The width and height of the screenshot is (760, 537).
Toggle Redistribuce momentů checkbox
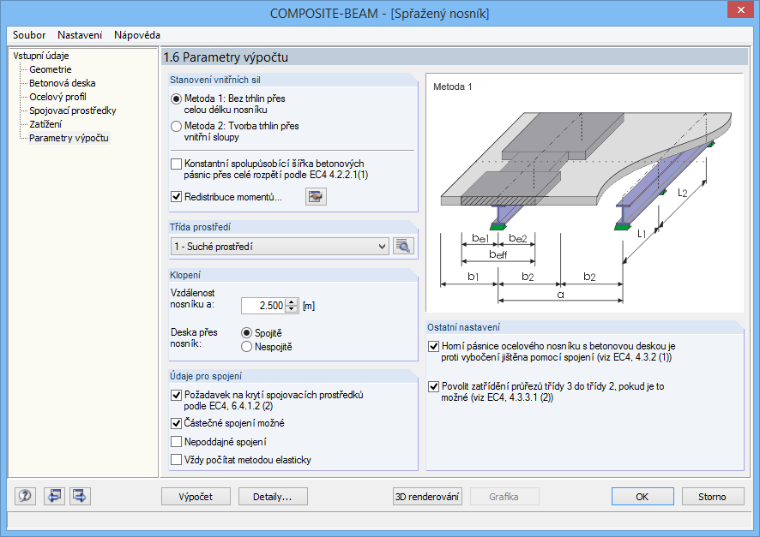tap(176, 197)
